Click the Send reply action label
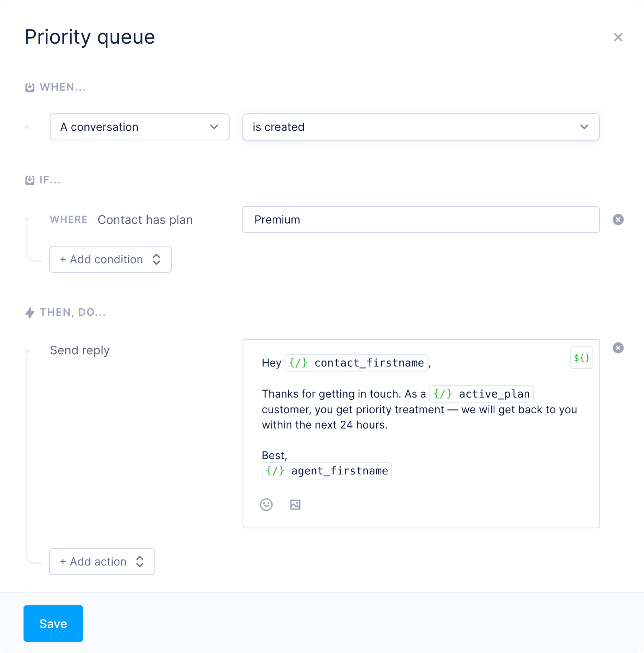 click(x=80, y=350)
